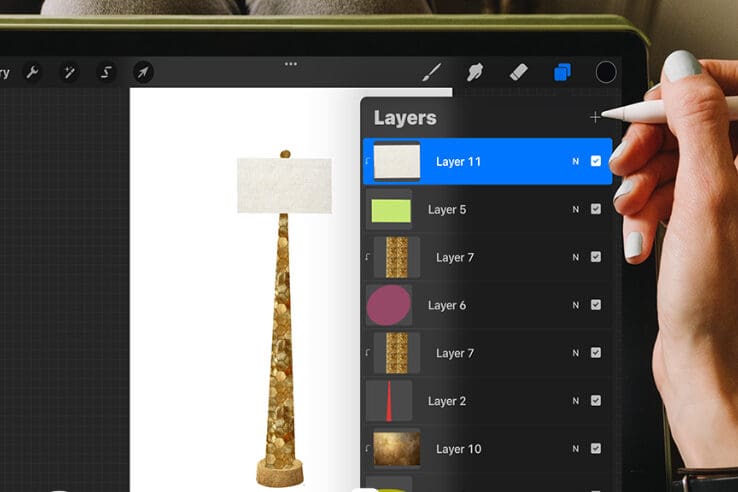Activate the Selection S-shaped tool
This screenshot has height=492, width=738.
tap(106, 73)
